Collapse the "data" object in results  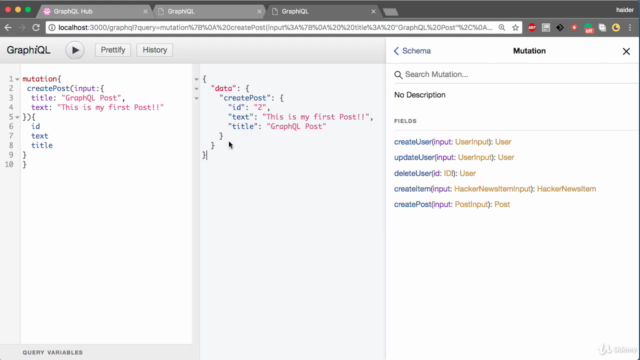click(x=196, y=89)
